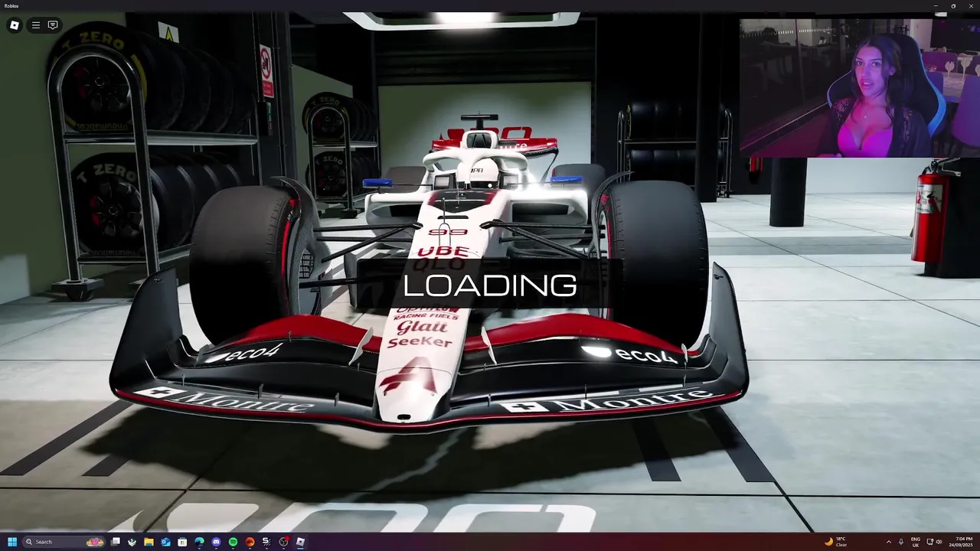Open Spotify from the taskbar
The image size is (980, 551).
(233, 542)
